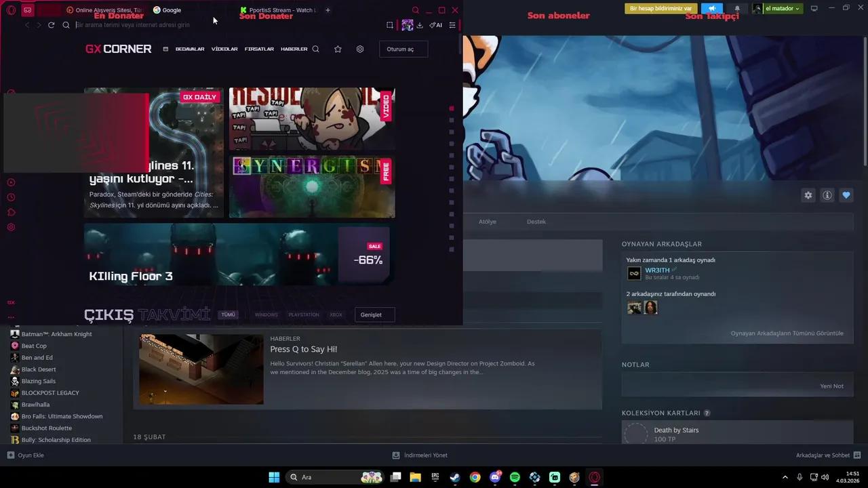Open game settings gear on the Steam page
868x488 pixels.
[808, 195]
